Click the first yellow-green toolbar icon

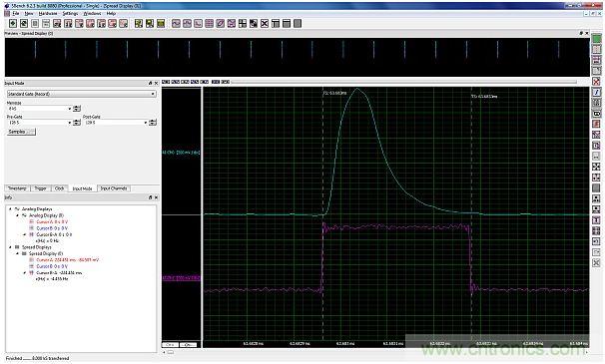point(139,24)
